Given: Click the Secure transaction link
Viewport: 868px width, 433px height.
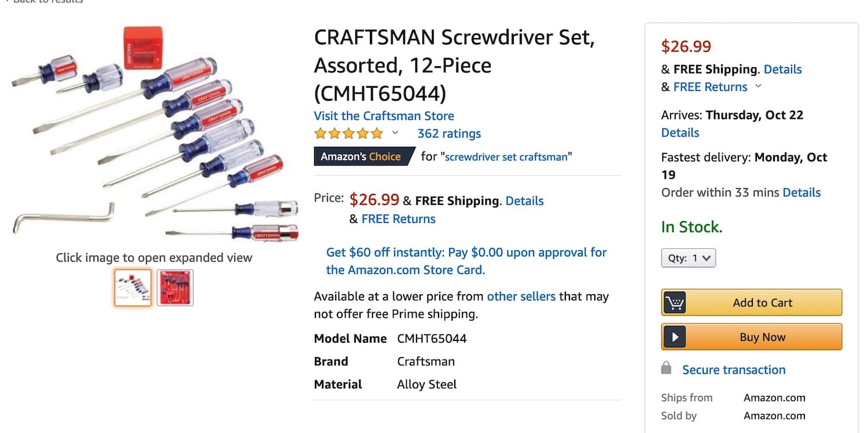Looking at the screenshot, I should click(734, 370).
